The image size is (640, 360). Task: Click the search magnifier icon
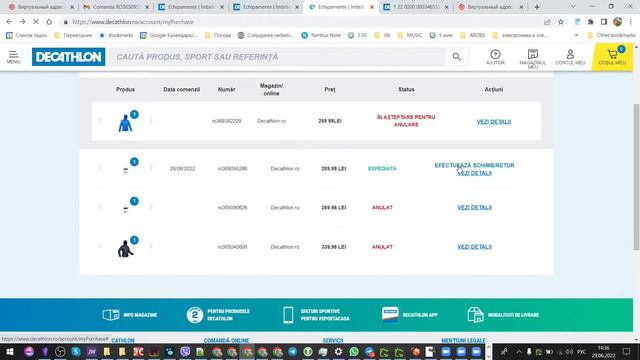pyautogui.click(x=456, y=57)
